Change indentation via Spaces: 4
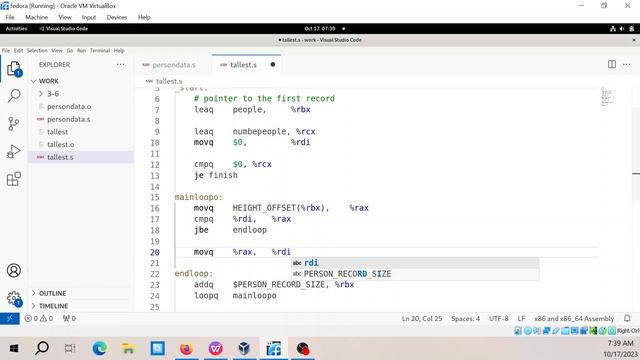The height and width of the screenshot is (360, 640). (x=465, y=318)
